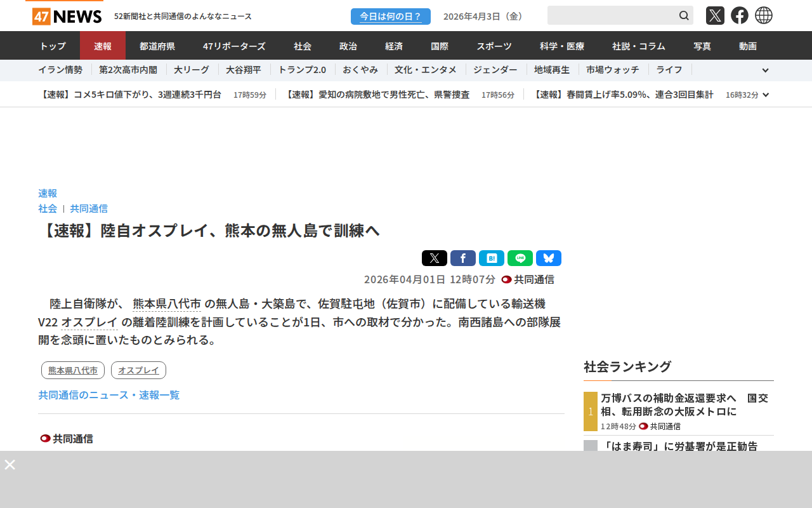This screenshot has height=508, width=812.
Task: Open 大リーグ topic
Action: coord(192,70)
